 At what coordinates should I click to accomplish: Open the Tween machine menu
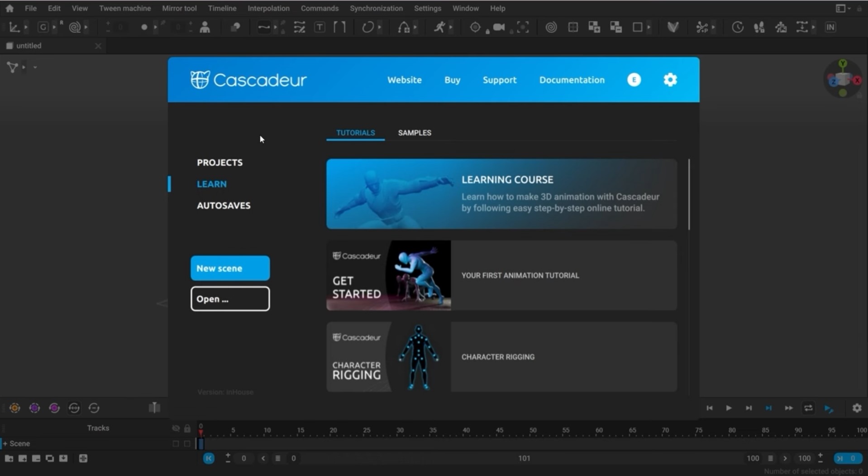point(125,8)
